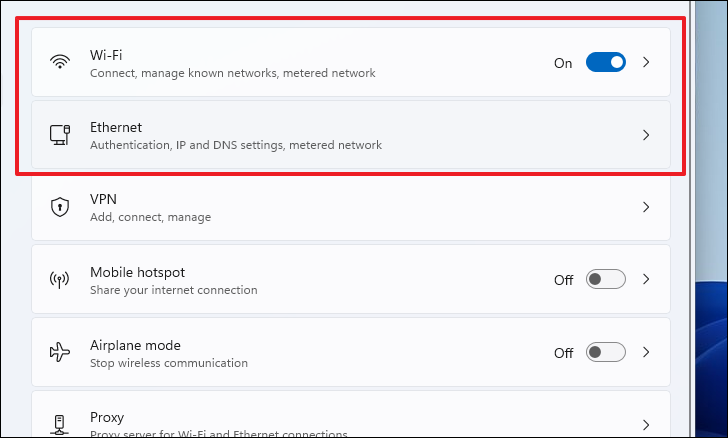Open Airplane mode chevron arrow
The height and width of the screenshot is (438, 728).
(646, 352)
